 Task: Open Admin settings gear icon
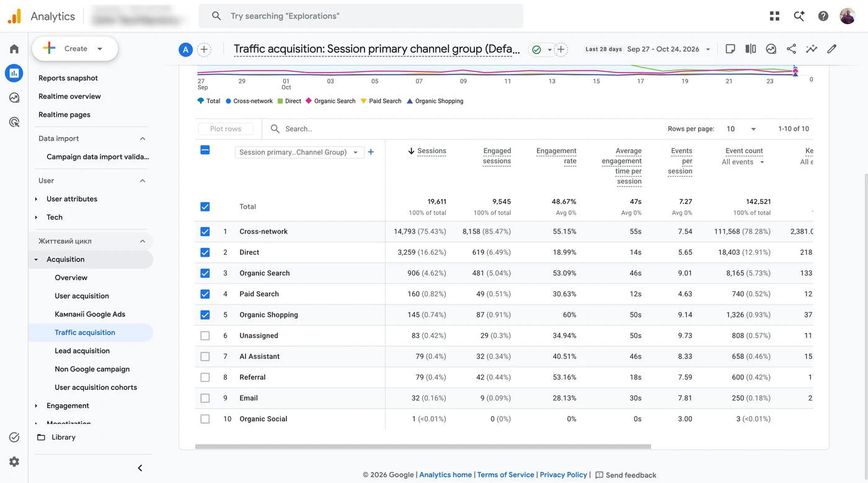pos(14,461)
